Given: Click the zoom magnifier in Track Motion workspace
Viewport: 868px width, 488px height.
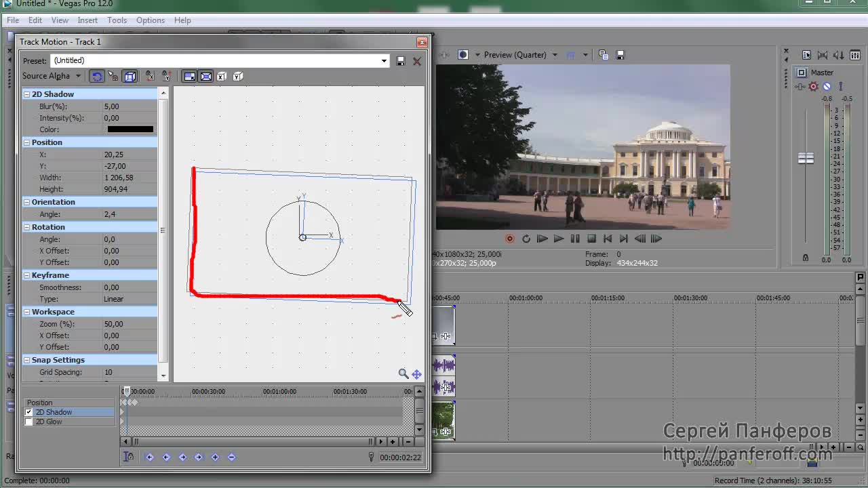Looking at the screenshot, I should (x=403, y=373).
